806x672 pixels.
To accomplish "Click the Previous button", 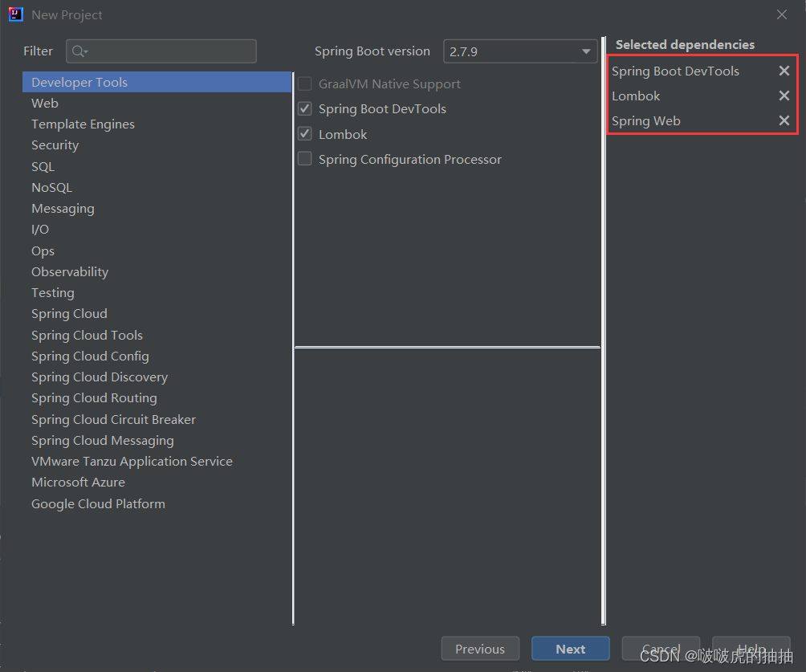I will tap(480, 649).
